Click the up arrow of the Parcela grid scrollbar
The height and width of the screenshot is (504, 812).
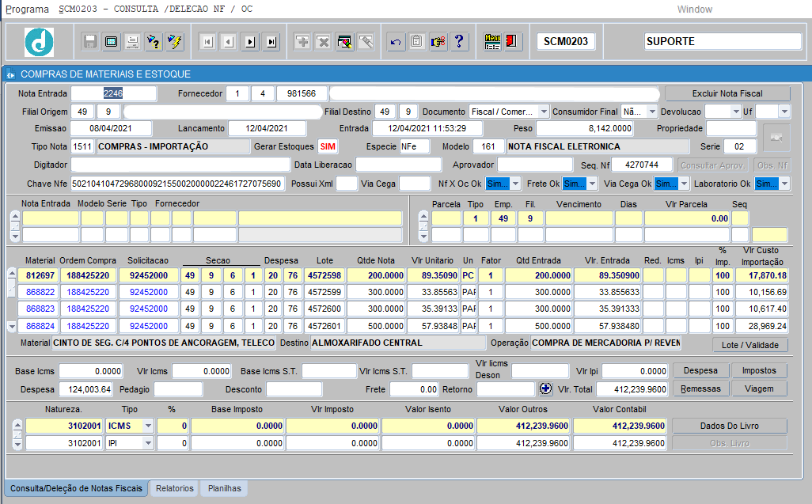pos(423,216)
